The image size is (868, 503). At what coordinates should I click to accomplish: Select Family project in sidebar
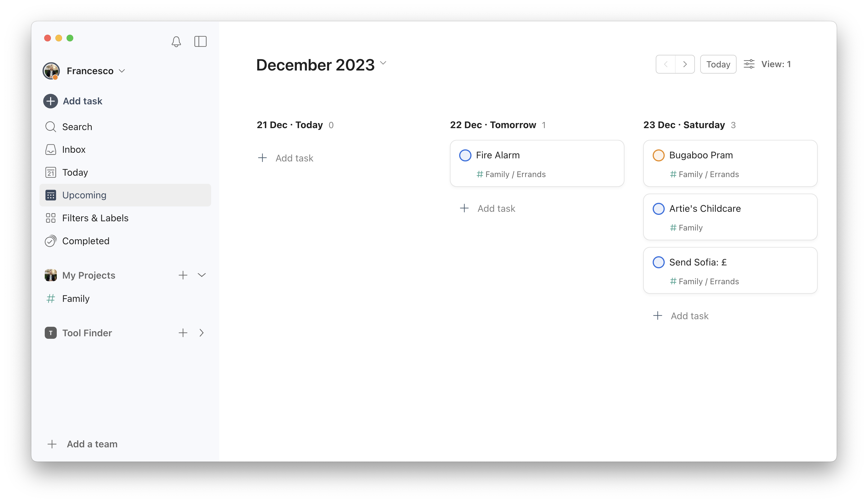point(76,298)
